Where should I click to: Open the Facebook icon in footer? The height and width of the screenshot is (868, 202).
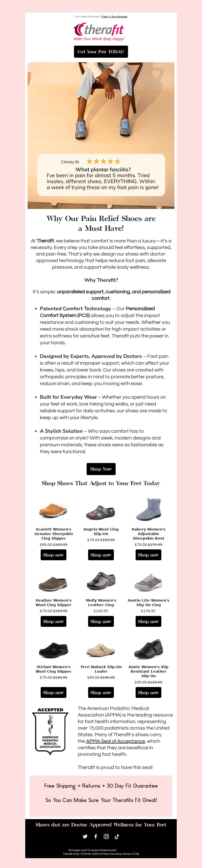(x=96, y=836)
